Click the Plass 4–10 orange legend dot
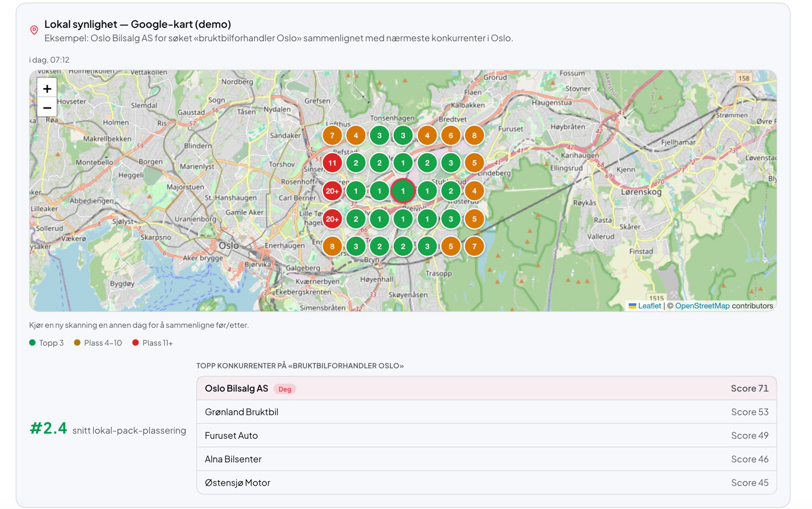Screen dimensions: 812x509 coord(77,342)
